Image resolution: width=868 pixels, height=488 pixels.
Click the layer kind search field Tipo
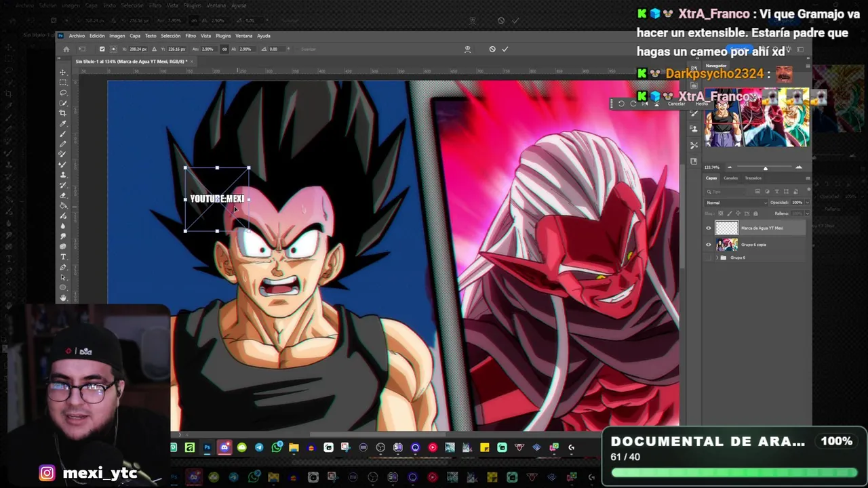[x=726, y=192]
